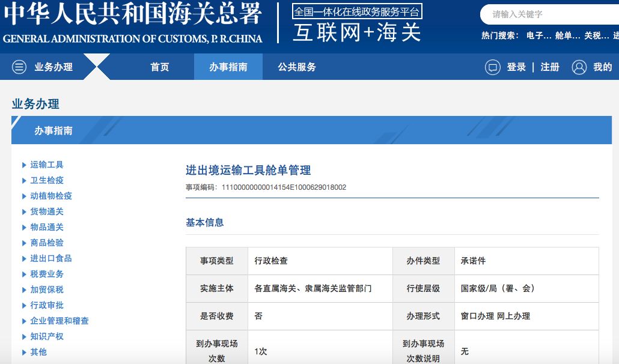Select the 办事指南 navigation tab
Screen dimensions: 619x364
[228, 67]
